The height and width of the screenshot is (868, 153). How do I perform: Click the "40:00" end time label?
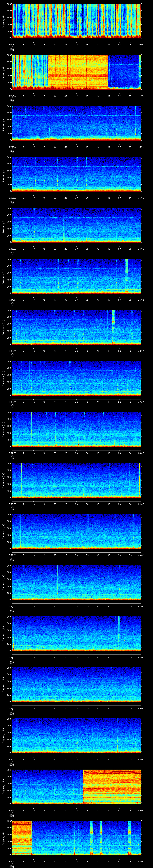click(x=141, y=555)
